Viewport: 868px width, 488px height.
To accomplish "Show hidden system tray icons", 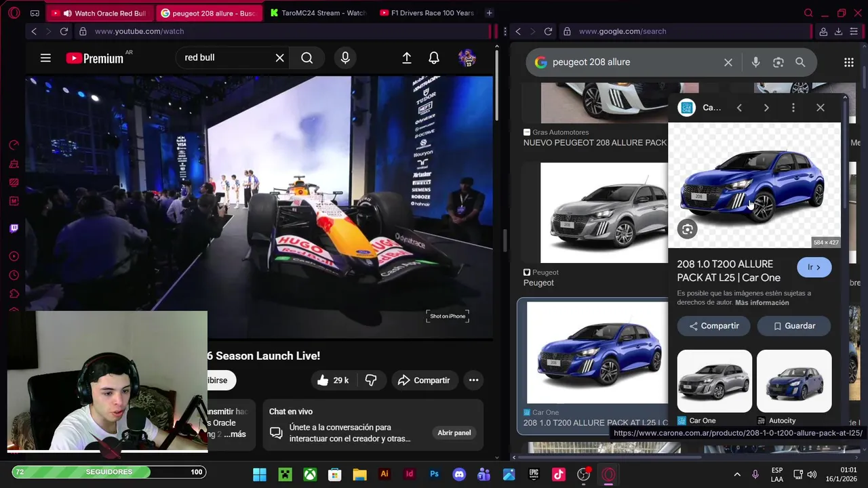I will 737,474.
